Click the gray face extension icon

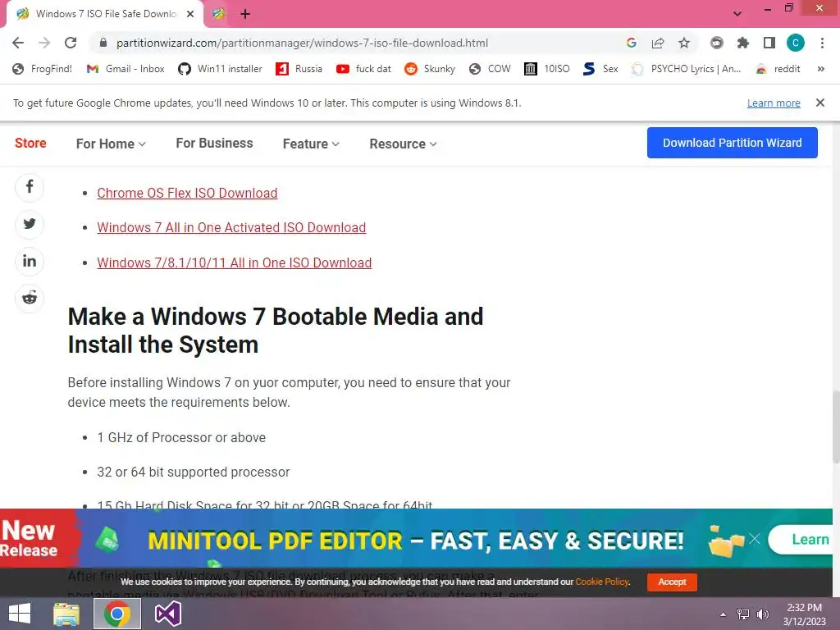coord(716,43)
